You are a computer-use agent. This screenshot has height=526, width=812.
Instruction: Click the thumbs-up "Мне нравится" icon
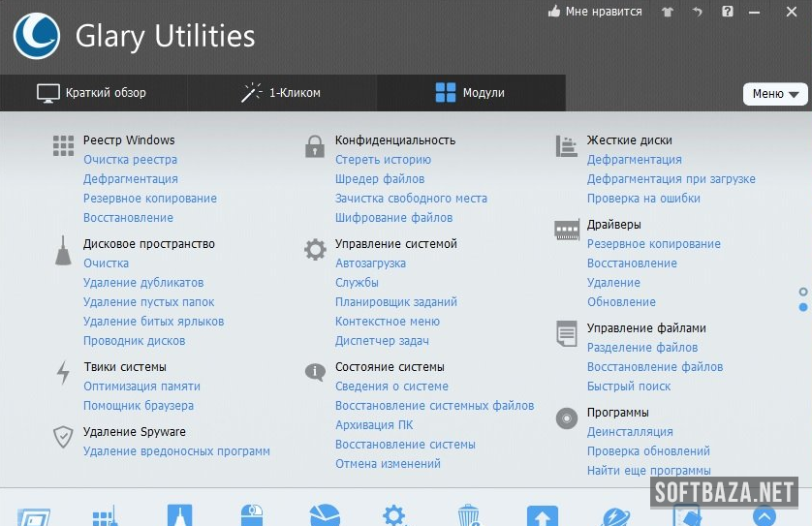coord(554,13)
